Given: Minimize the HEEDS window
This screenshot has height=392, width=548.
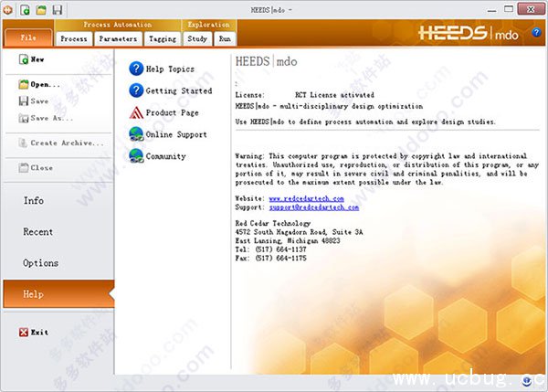Looking at the screenshot, I should [x=491, y=10].
